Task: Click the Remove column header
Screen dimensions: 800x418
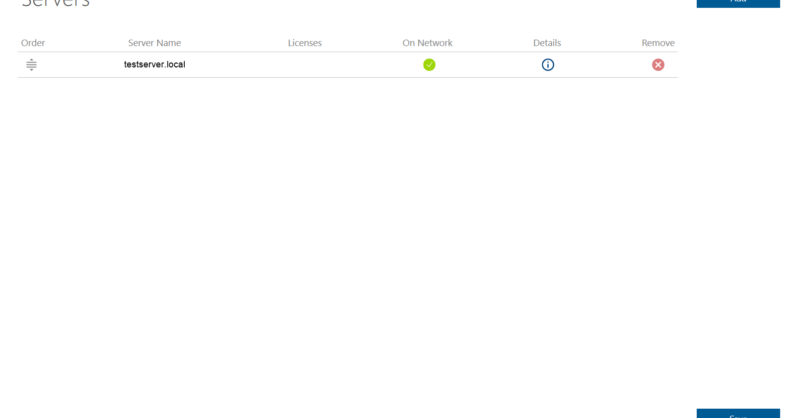Action: click(658, 43)
